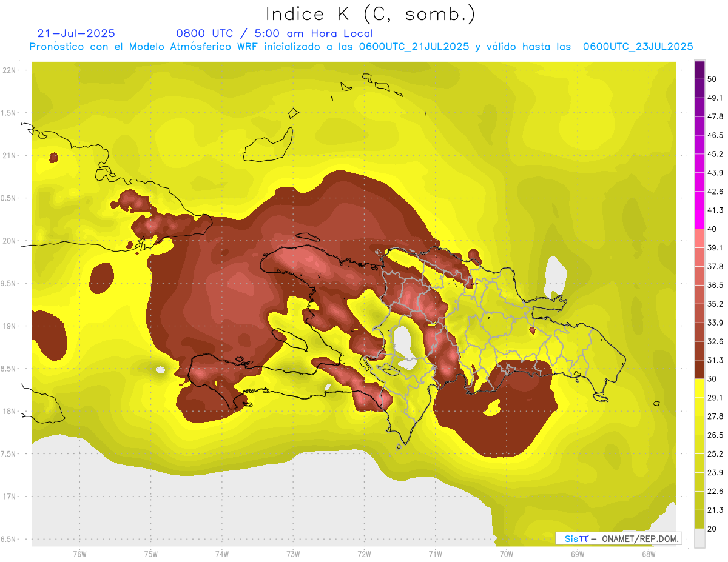Click the colorbar value "30"

tap(712, 379)
